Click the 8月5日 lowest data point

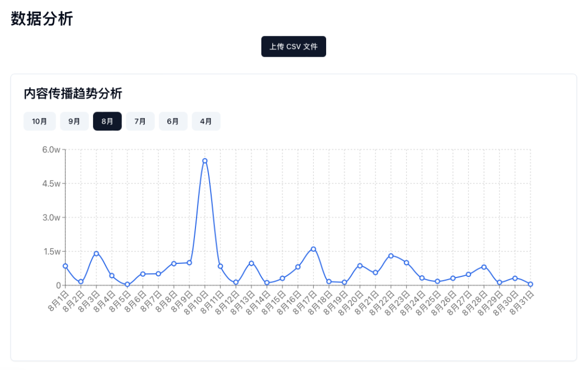127,285
